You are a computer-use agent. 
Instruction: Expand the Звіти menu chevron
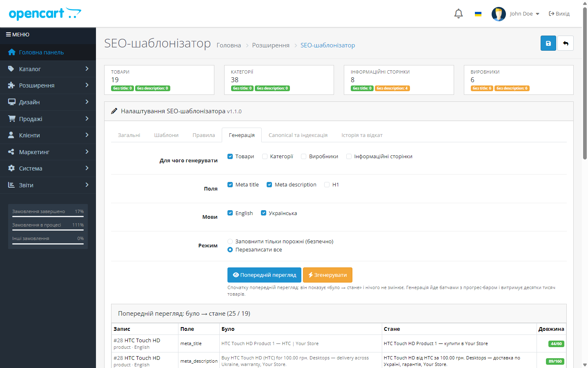[x=87, y=185]
